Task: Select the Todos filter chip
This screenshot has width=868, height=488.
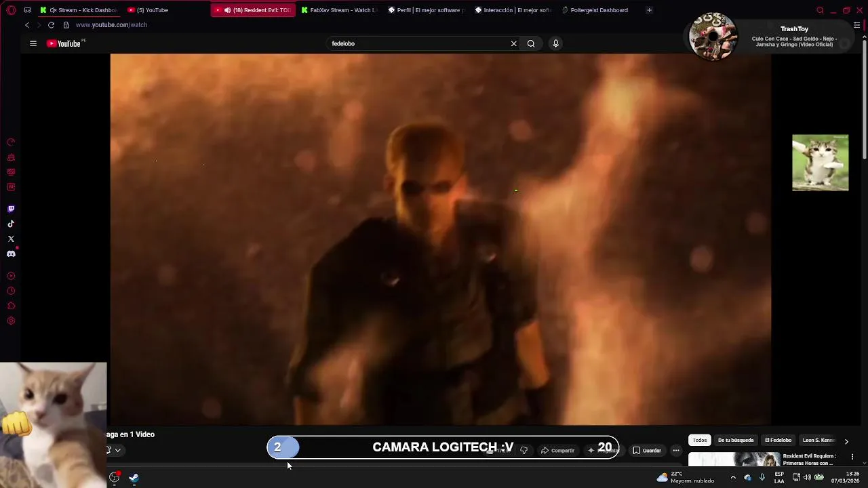Action: [x=700, y=440]
